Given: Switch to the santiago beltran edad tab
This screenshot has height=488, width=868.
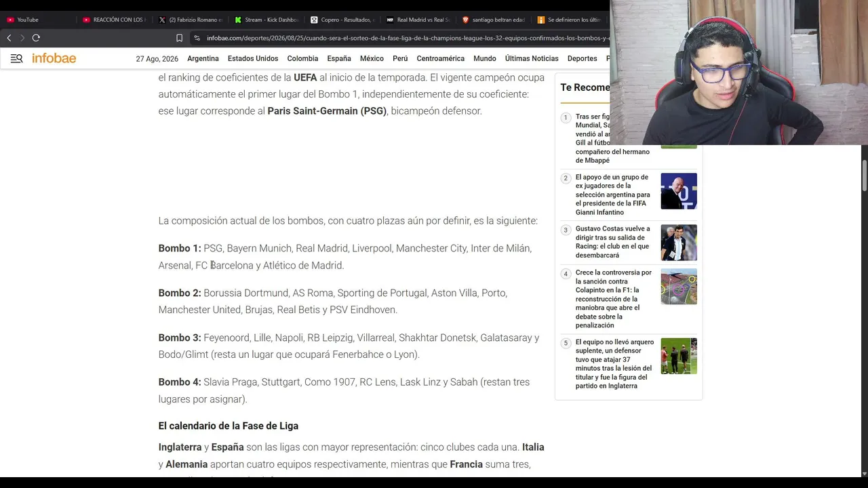Looking at the screenshot, I should pos(494,20).
